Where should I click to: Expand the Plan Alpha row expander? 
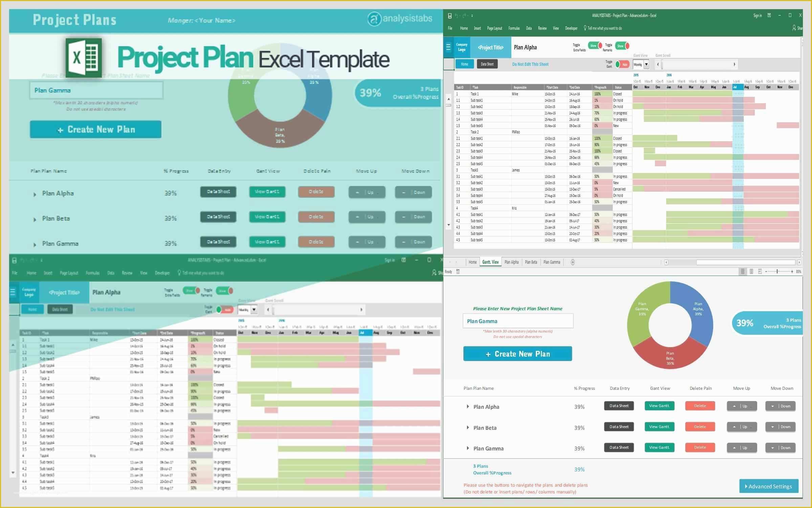[468, 406]
